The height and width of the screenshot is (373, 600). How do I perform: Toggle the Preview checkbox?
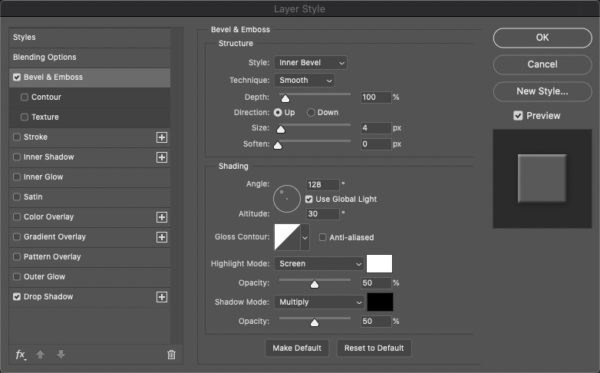click(518, 116)
